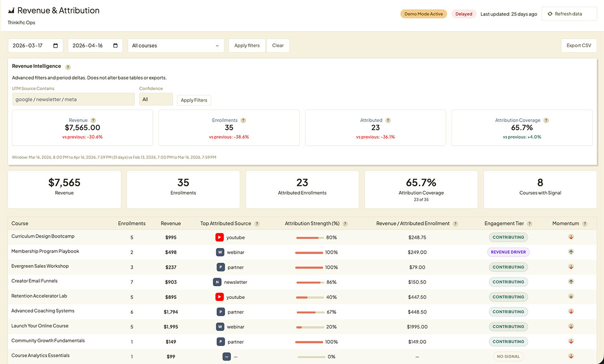Click Curriculum Design Bootcamp course name

(x=43, y=236)
